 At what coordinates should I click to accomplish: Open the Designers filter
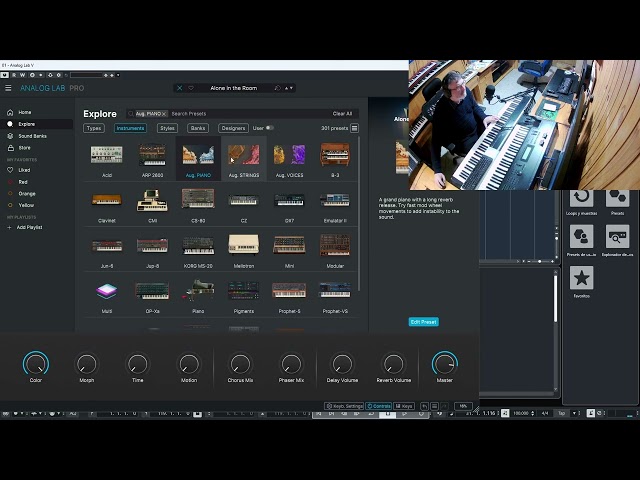[233, 128]
